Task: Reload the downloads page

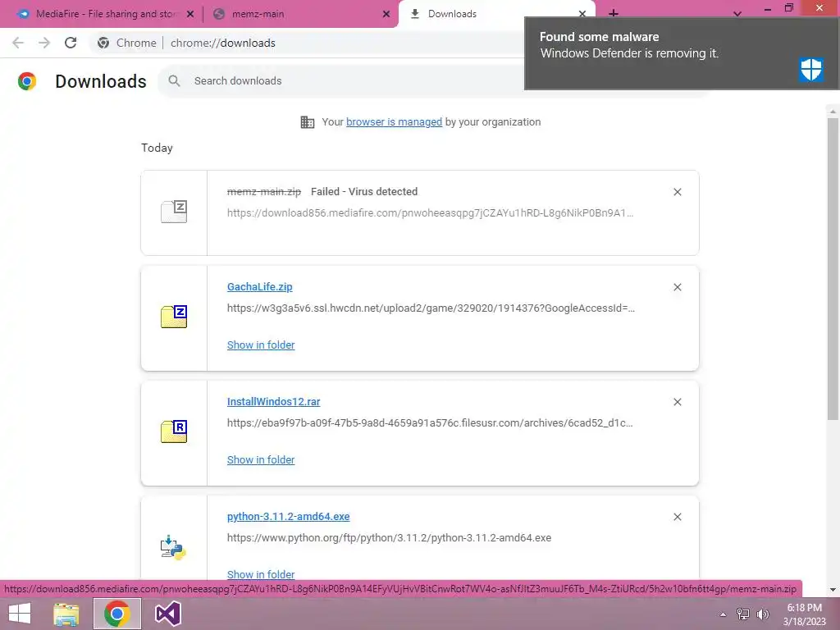Action: tap(71, 43)
